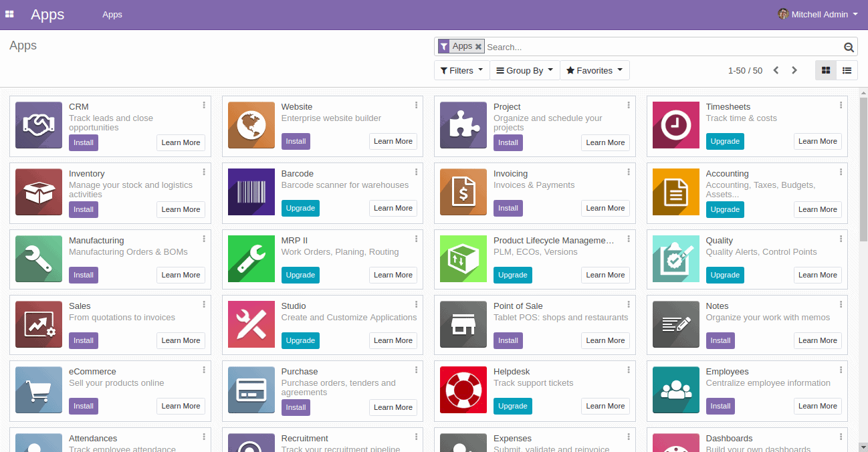
Task: Switch to kanban grid view
Action: click(826, 70)
